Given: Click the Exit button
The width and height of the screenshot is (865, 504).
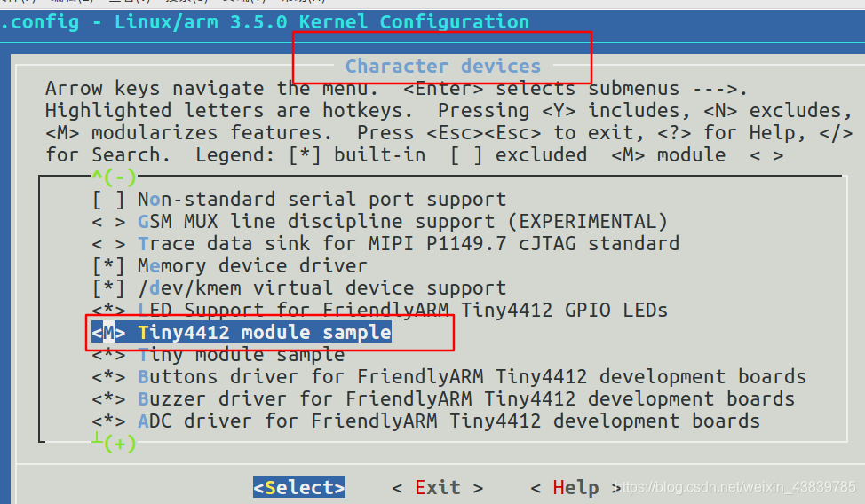Looking at the screenshot, I should [x=438, y=487].
